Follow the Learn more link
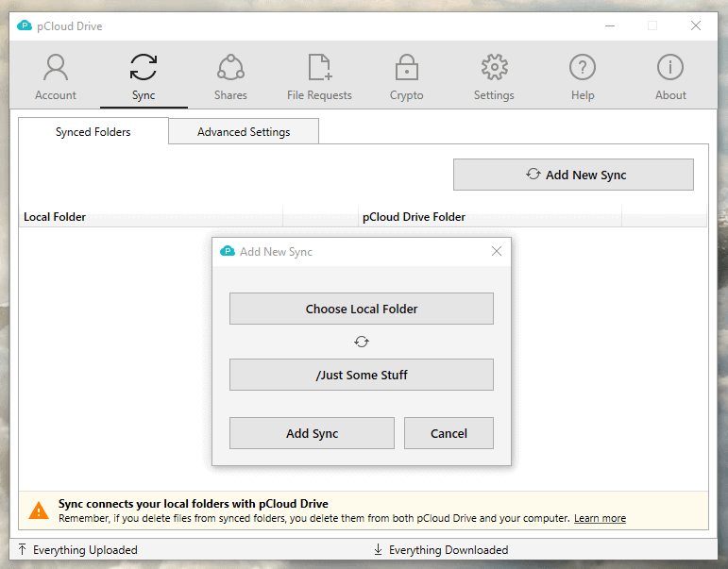Viewport: 728px width, 569px height. [x=600, y=518]
